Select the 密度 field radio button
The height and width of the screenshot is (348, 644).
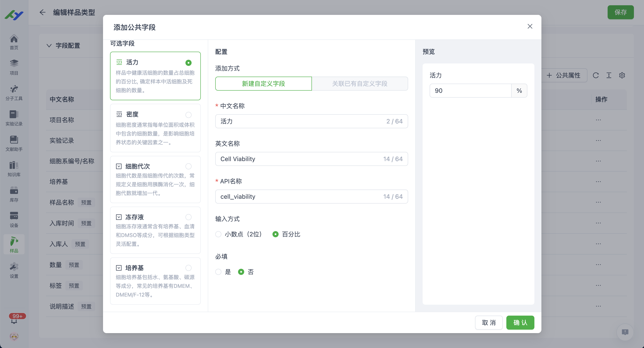[188, 115]
